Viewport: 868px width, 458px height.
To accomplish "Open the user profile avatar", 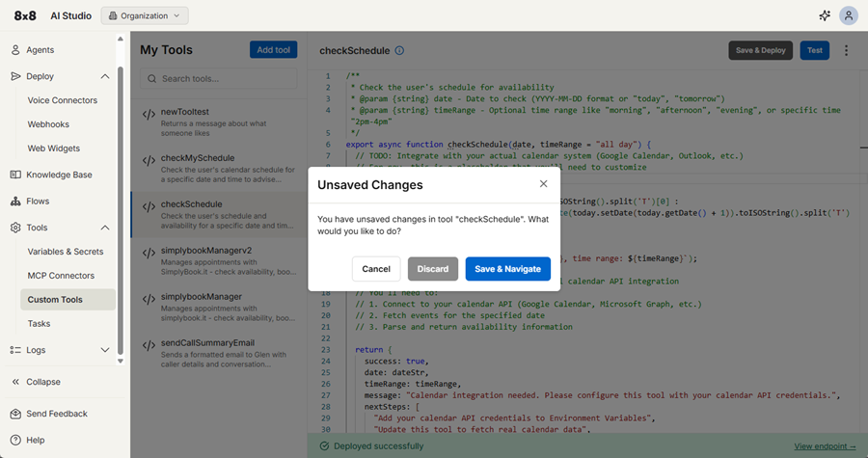I will 848,15.
